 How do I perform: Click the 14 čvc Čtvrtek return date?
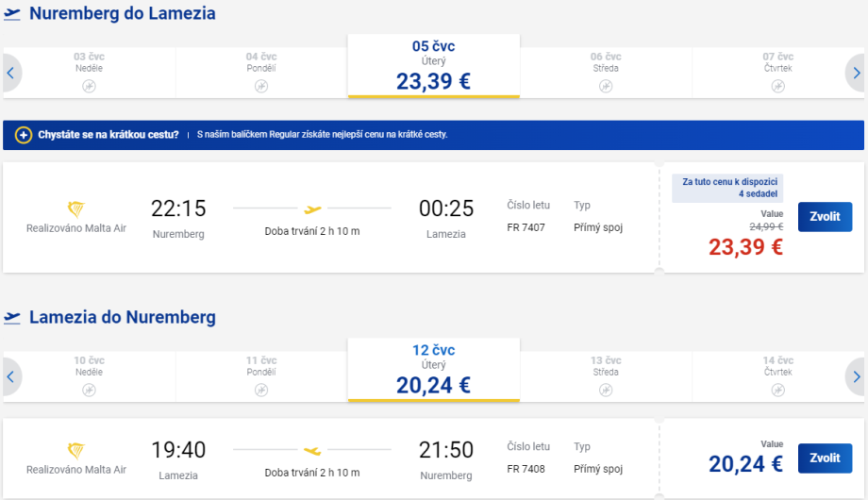[x=777, y=370]
